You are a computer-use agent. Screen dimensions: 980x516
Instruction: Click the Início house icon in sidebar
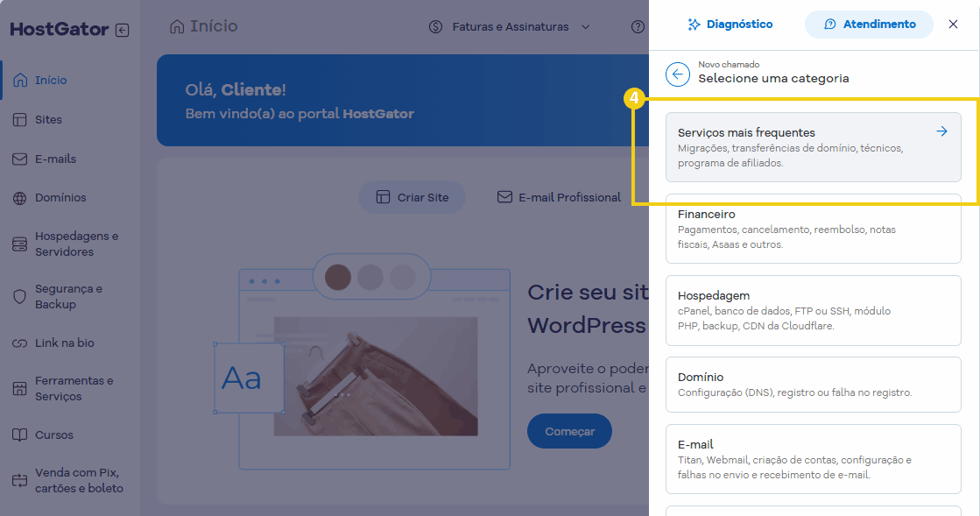(x=20, y=80)
